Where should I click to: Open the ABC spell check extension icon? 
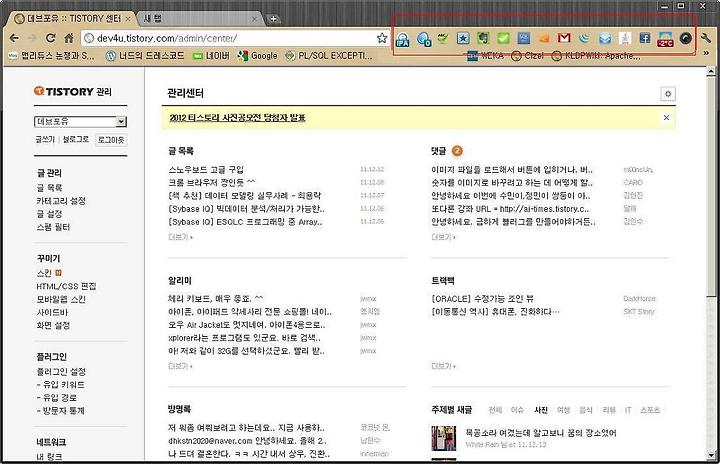443,38
